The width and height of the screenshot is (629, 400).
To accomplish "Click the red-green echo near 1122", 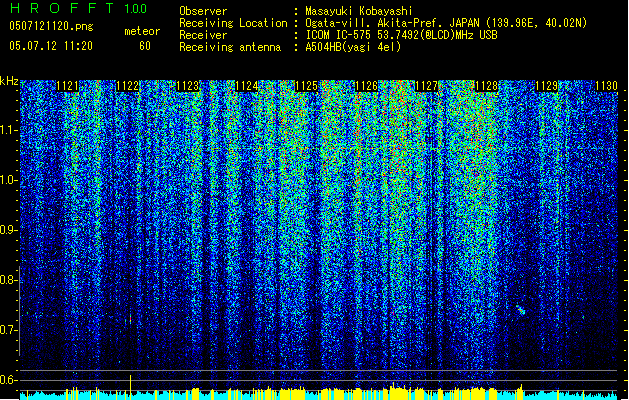I will point(130,319).
